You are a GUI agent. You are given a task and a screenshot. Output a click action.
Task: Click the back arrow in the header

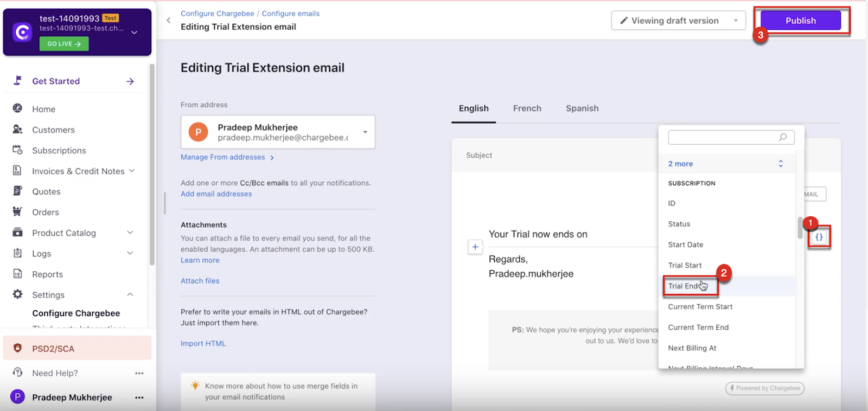click(169, 21)
